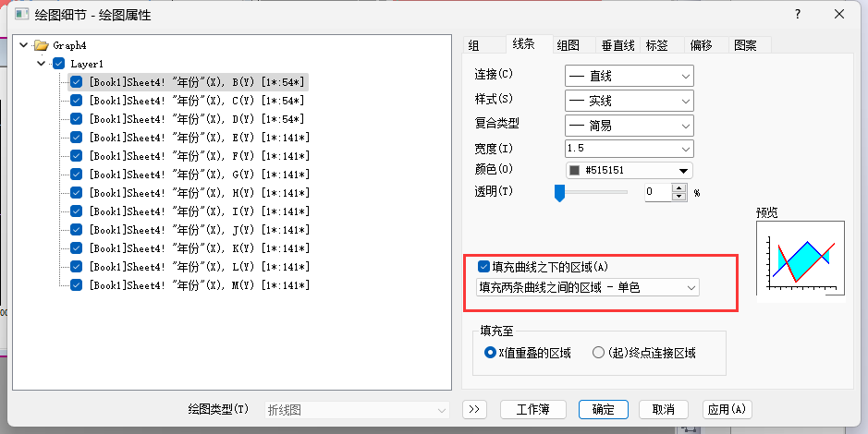Select the Graph4 folder icon
Screen dimensions: 868x434
(x=41, y=45)
